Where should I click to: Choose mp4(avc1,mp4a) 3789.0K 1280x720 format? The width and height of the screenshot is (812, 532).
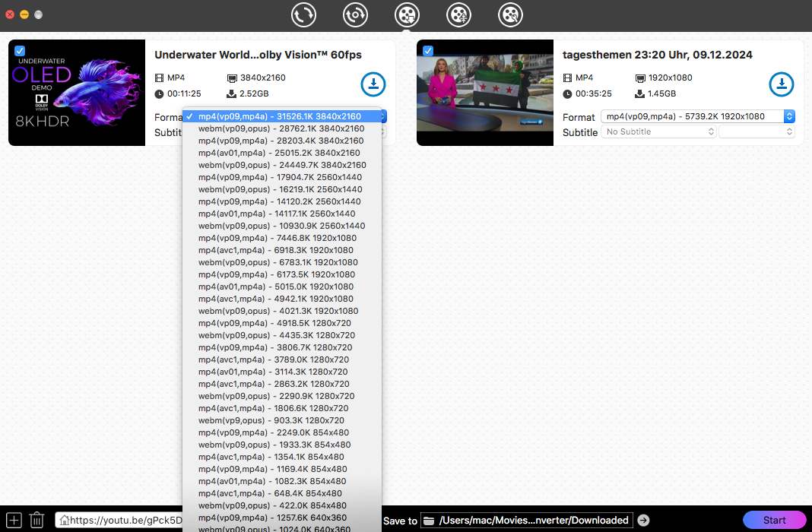[282, 359]
